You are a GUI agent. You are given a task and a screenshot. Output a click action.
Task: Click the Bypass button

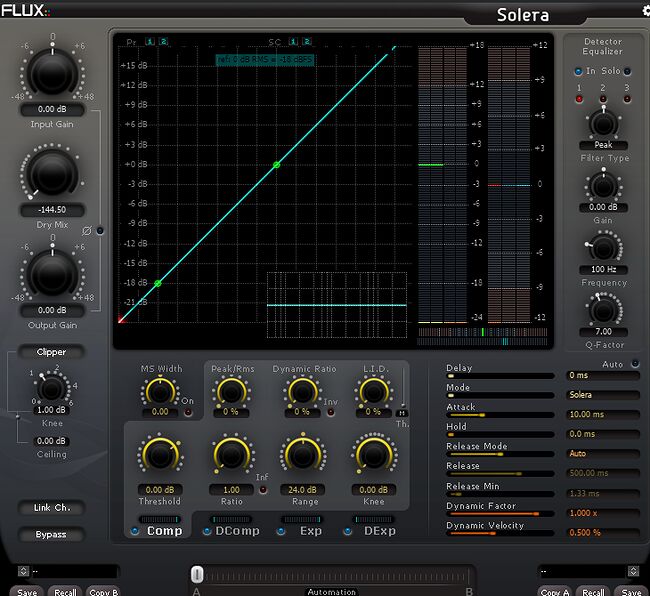click(51, 535)
